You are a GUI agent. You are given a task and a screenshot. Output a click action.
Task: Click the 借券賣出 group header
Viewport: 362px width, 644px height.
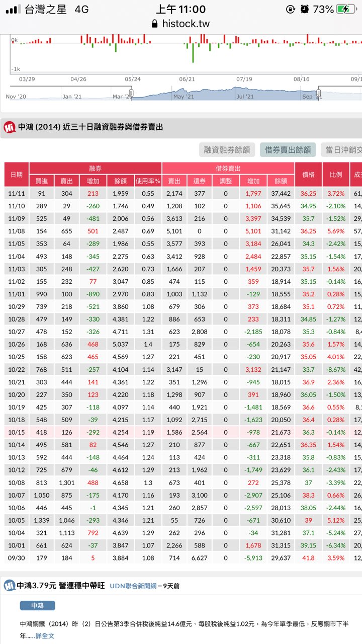click(228, 168)
